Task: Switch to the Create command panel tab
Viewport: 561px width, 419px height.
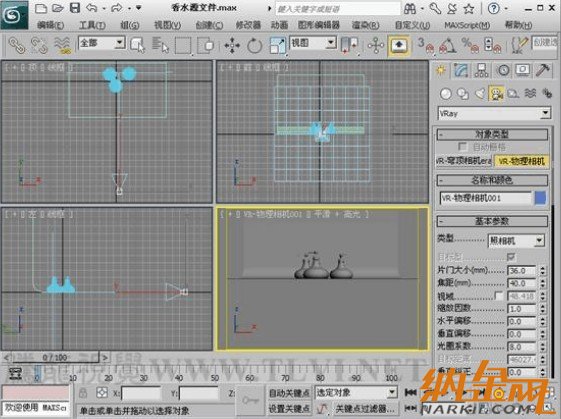Action: (441, 70)
